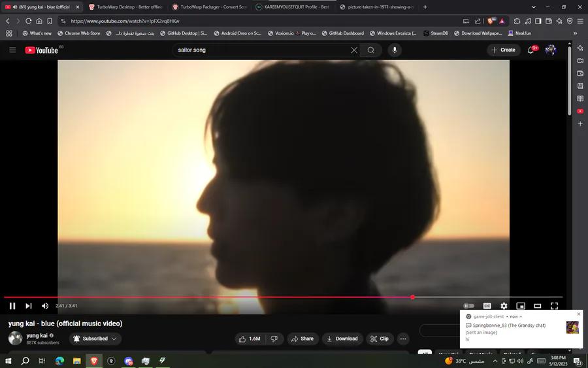Switch to the KAREEMYOUSEFQUIT Profile tab

(293, 7)
